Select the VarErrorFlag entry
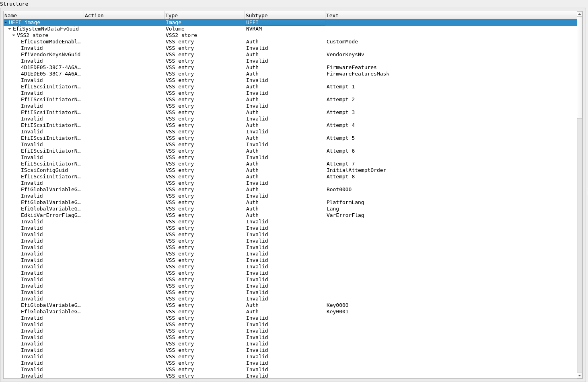 [51, 215]
